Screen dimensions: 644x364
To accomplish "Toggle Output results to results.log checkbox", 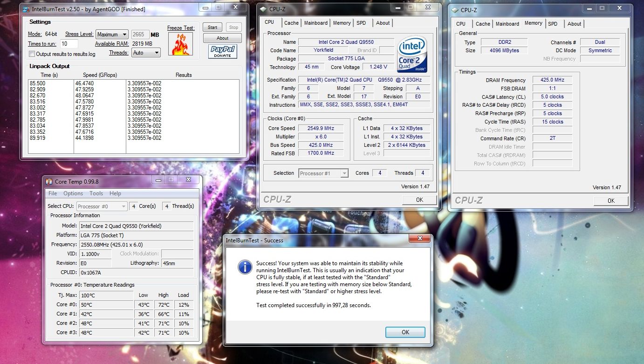I will [x=32, y=54].
